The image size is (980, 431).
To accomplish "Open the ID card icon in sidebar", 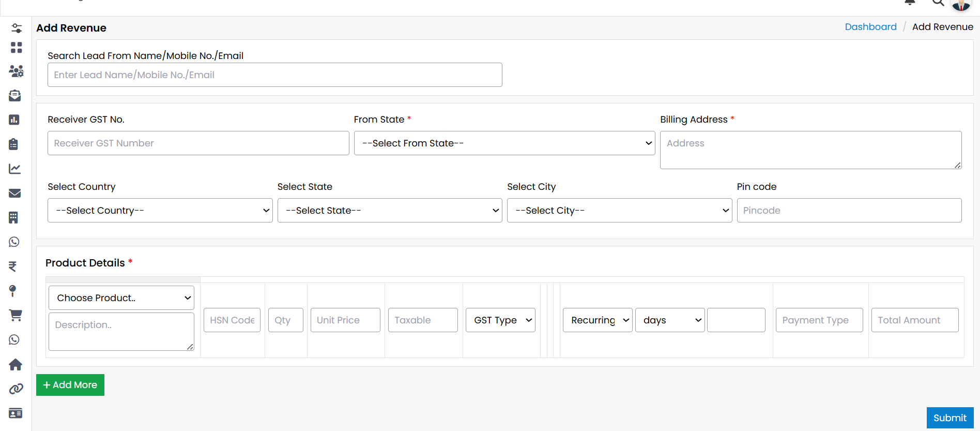I will pyautogui.click(x=16, y=413).
